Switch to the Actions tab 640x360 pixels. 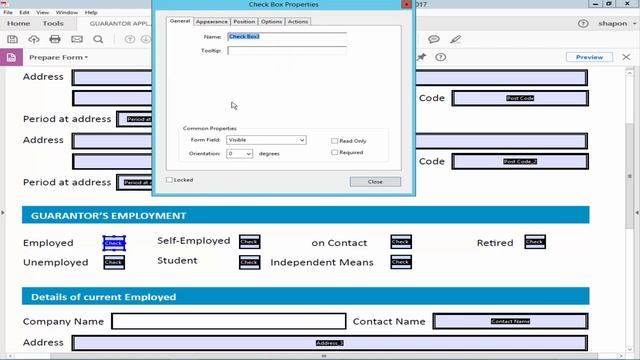point(298,22)
